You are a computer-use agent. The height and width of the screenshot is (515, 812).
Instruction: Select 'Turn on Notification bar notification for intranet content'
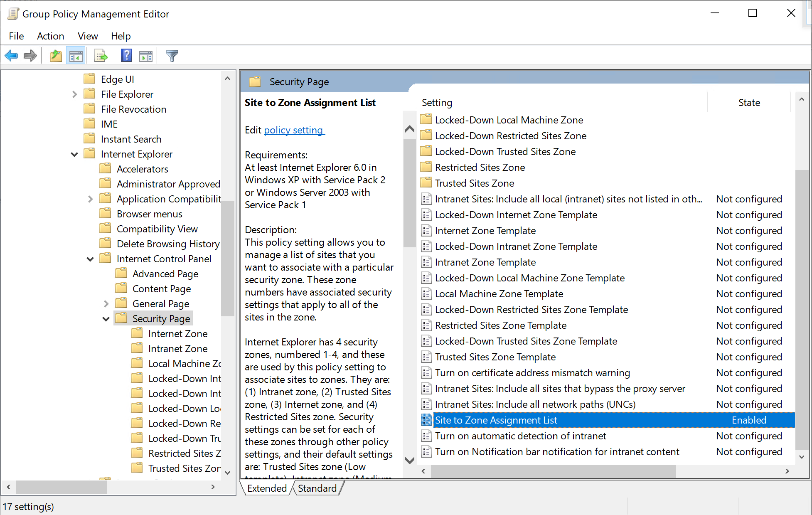click(x=557, y=452)
